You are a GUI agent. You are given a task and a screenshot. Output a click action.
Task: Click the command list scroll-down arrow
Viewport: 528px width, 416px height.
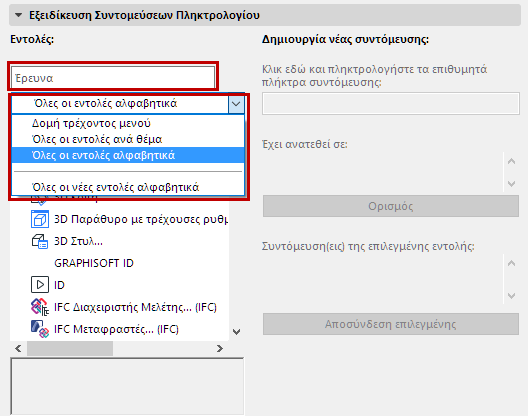[236, 332]
